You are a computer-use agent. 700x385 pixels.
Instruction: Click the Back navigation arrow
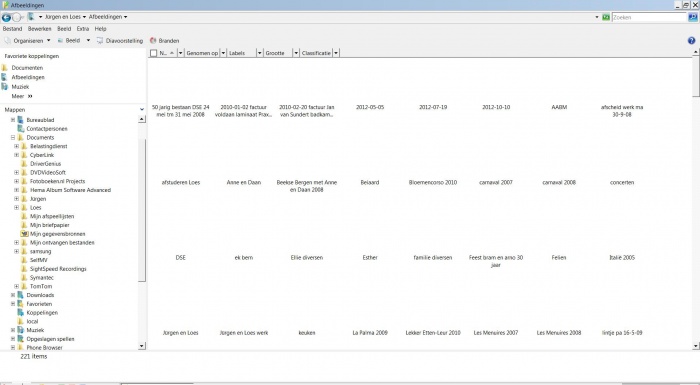pyautogui.click(x=6, y=17)
